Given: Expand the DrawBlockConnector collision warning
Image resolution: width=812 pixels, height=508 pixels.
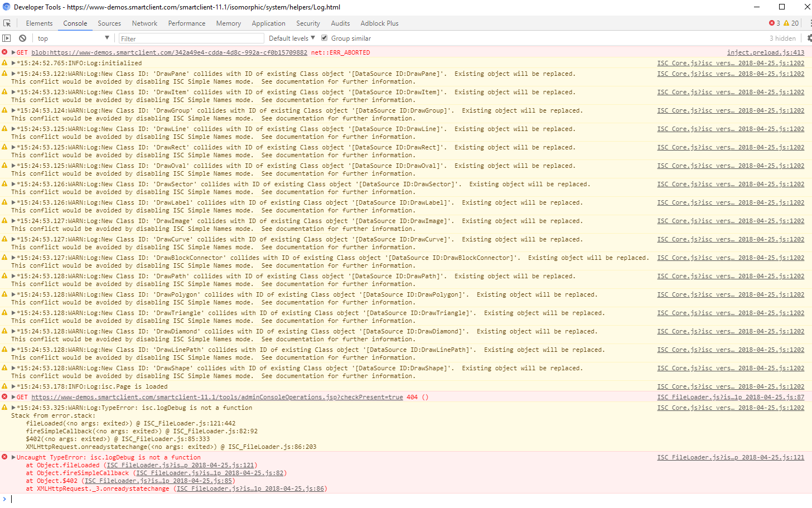Looking at the screenshot, I should pyautogui.click(x=13, y=258).
